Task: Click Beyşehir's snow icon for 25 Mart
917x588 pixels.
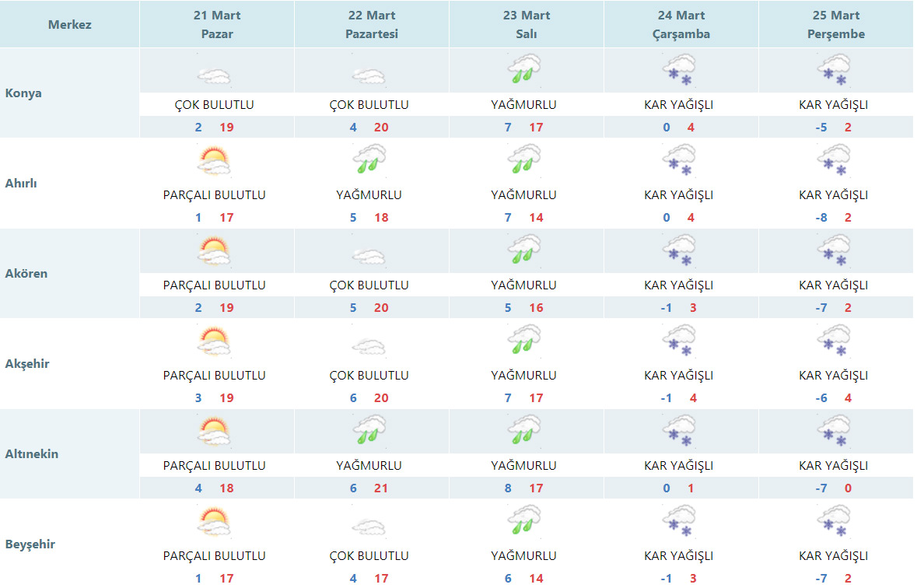Action: pos(833,522)
